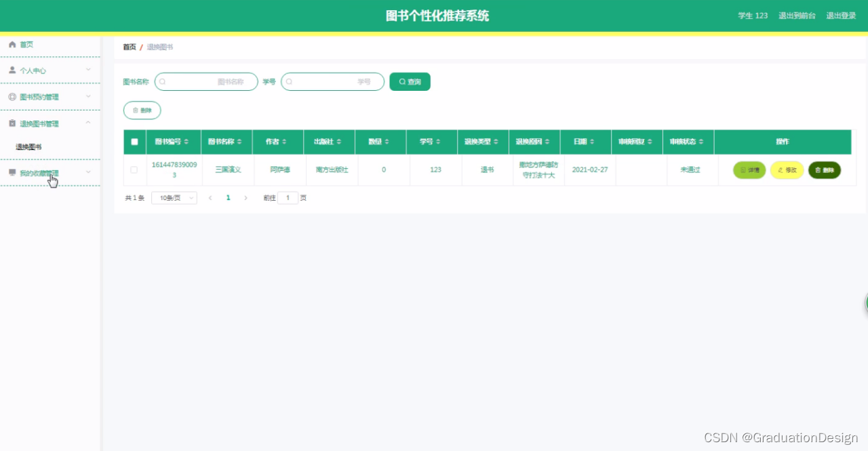Go to next page arrow
868x451 pixels.
(245, 198)
